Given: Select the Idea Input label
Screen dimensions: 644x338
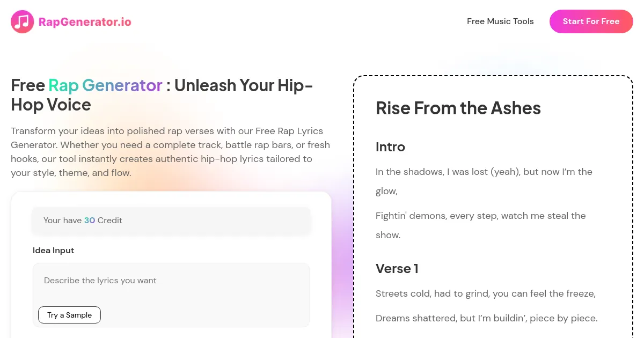Looking at the screenshot, I should coord(53,250).
